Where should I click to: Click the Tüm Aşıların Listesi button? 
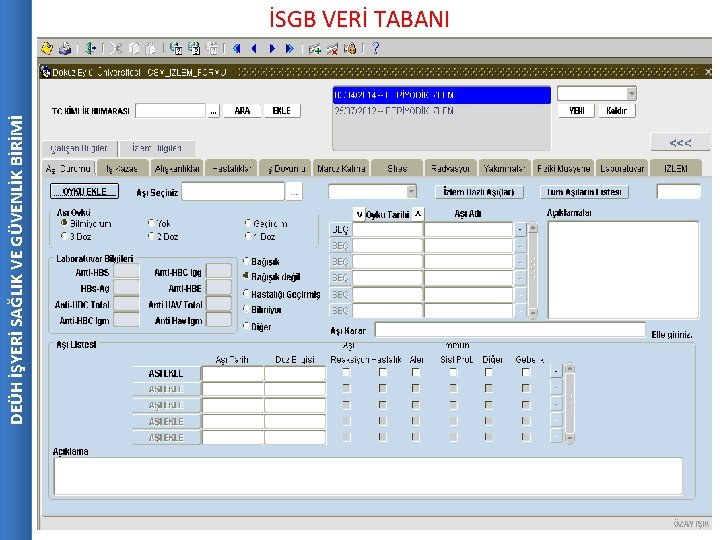tap(584, 192)
